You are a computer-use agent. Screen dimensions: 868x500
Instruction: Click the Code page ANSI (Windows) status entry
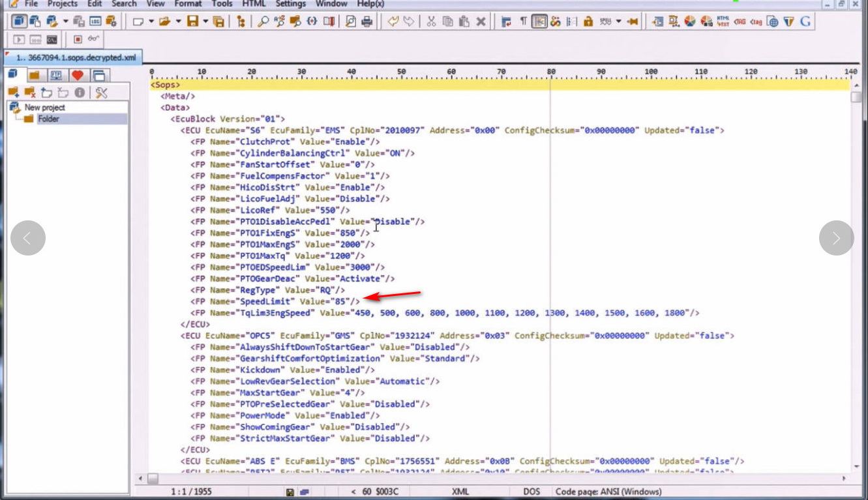[x=608, y=492]
